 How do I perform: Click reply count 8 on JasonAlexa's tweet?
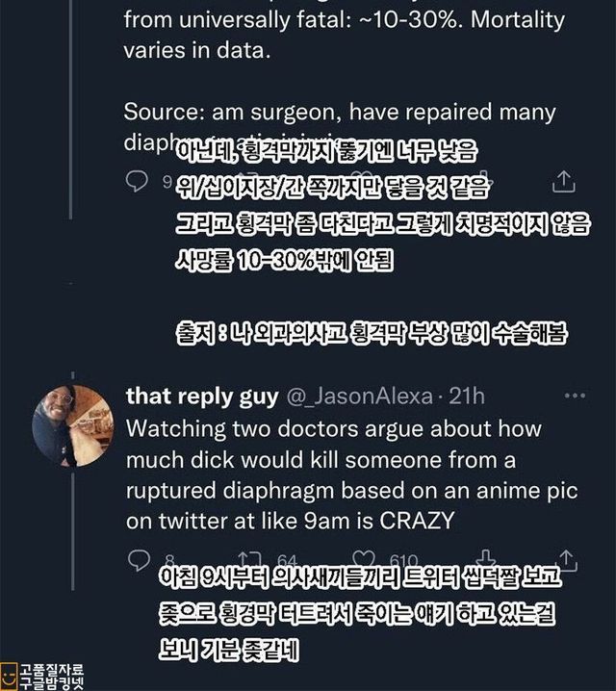[x=168, y=560]
